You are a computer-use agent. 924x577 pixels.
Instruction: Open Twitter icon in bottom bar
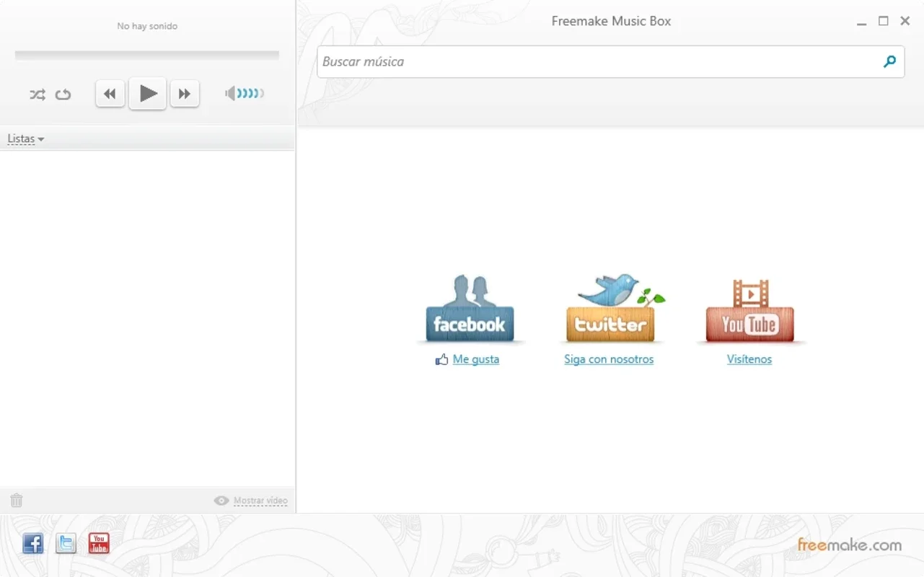coord(66,543)
